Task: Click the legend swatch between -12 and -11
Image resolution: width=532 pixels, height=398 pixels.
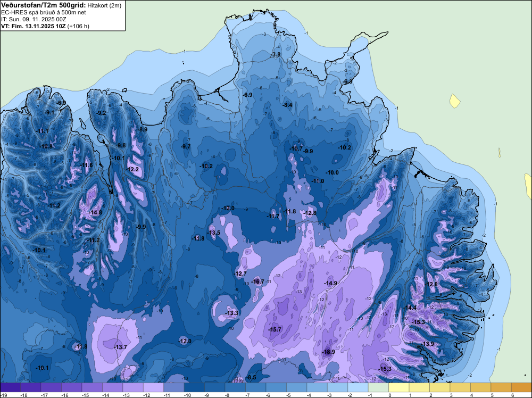Action: 153,387
